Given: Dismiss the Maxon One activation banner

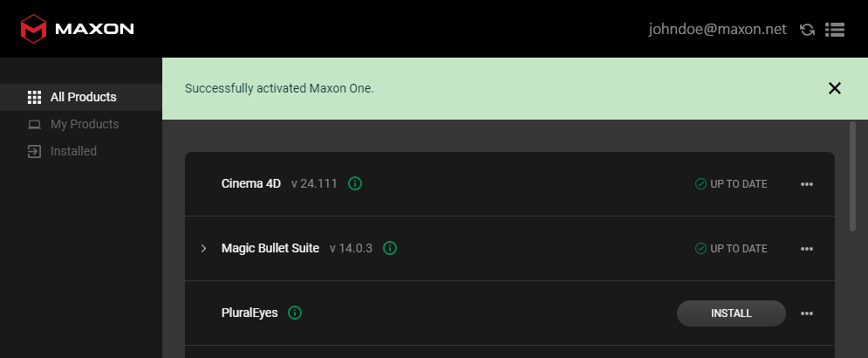Looking at the screenshot, I should click(x=834, y=88).
